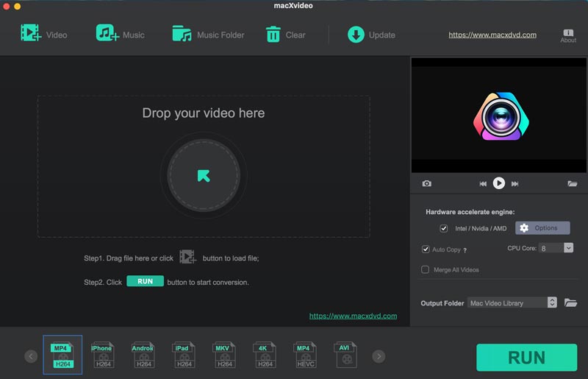Open the About info icon
Viewport: 588px width, 379px height.
click(568, 35)
